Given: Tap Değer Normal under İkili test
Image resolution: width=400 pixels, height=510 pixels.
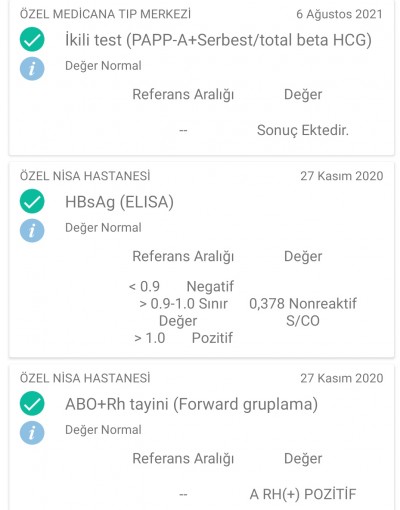Looking at the screenshot, I should [x=103, y=66].
